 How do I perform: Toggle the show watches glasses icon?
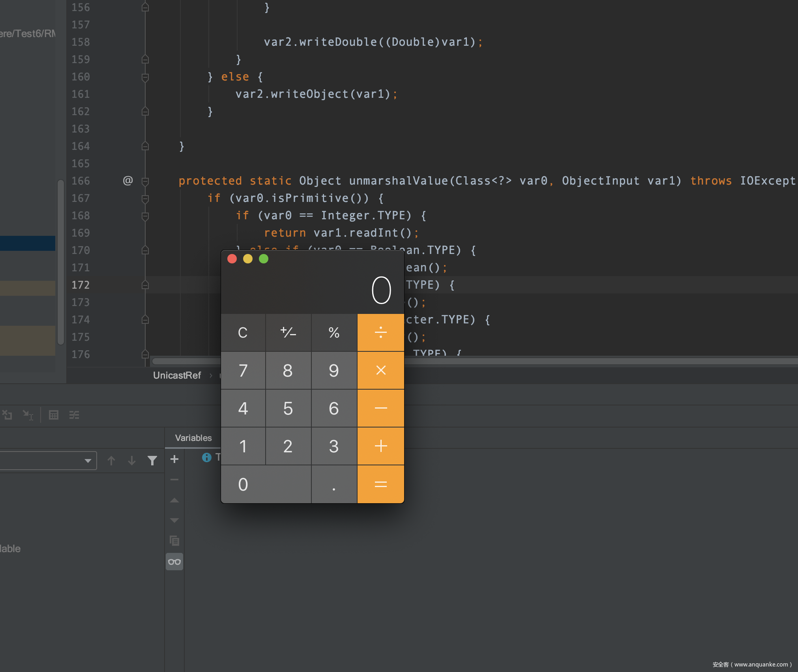[x=174, y=562]
